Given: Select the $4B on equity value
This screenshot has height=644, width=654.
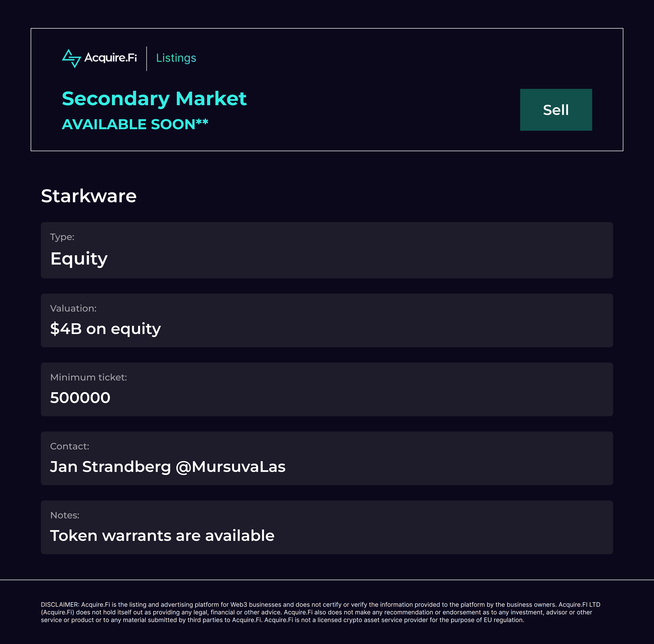Looking at the screenshot, I should (x=106, y=329).
